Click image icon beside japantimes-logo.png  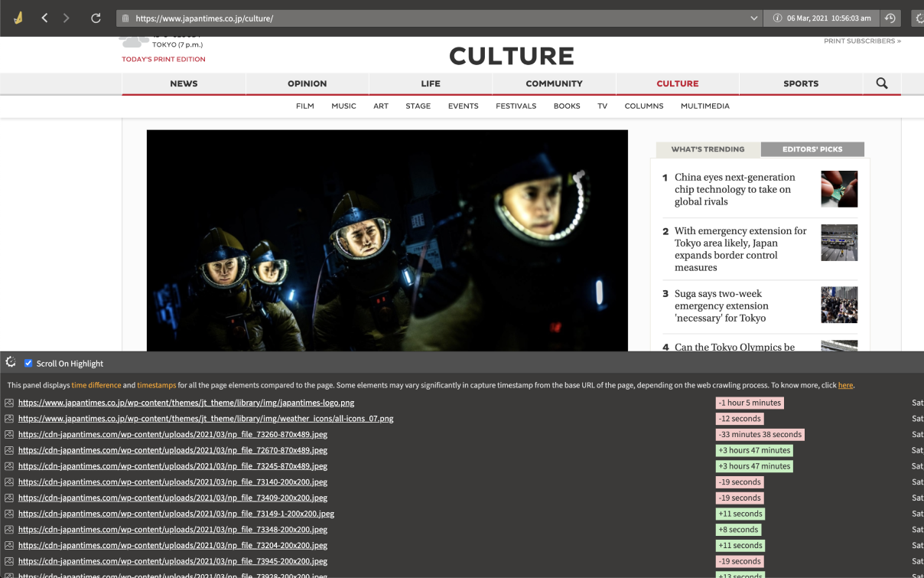[9, 403]
